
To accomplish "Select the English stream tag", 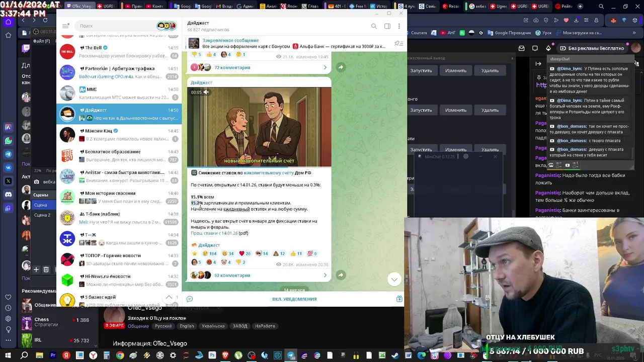I will pyautogui.click(x=187, y=326).
